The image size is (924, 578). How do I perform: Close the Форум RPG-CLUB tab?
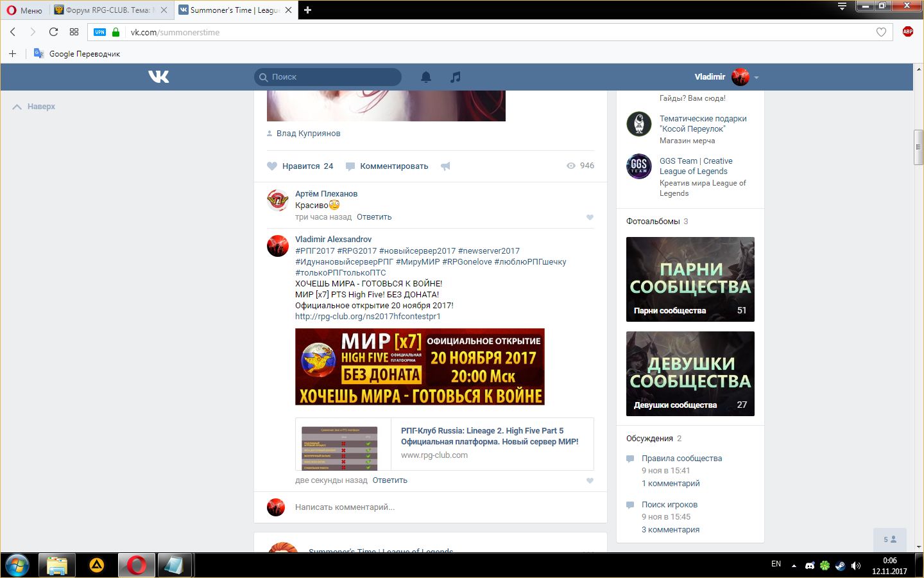pos(164,10)
